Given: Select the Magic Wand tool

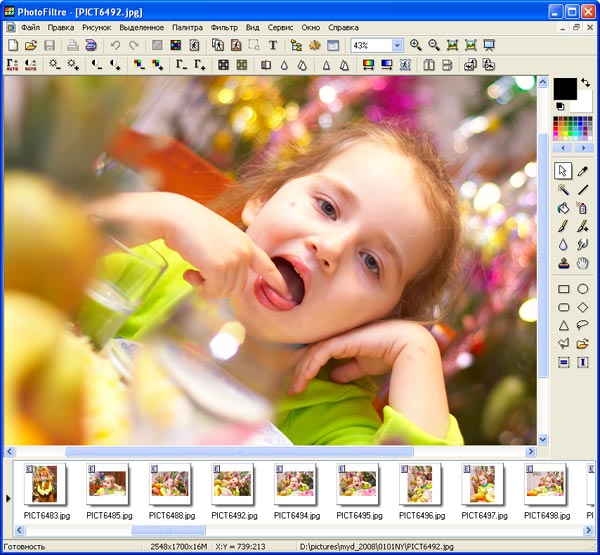Looking at the screenshot, I should pyautogui.click(x=563, y=189).
